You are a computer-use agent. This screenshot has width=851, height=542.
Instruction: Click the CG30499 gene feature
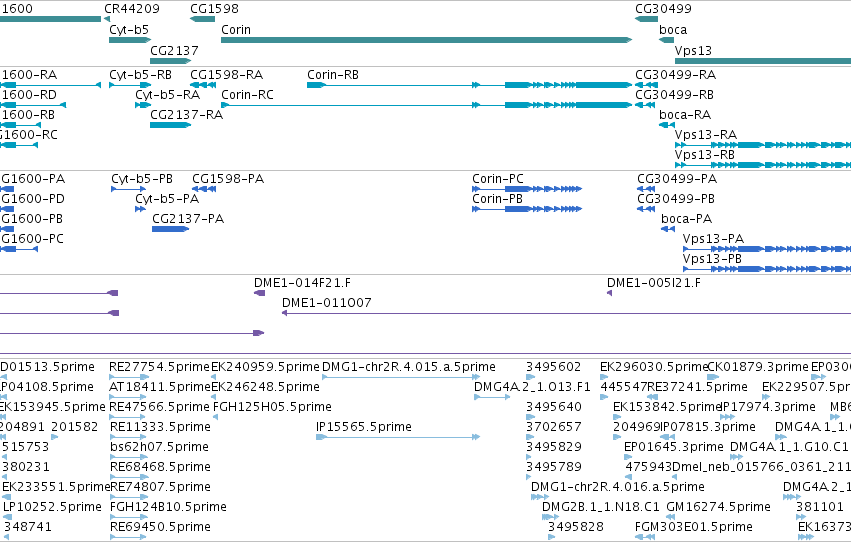click(646, 19)
